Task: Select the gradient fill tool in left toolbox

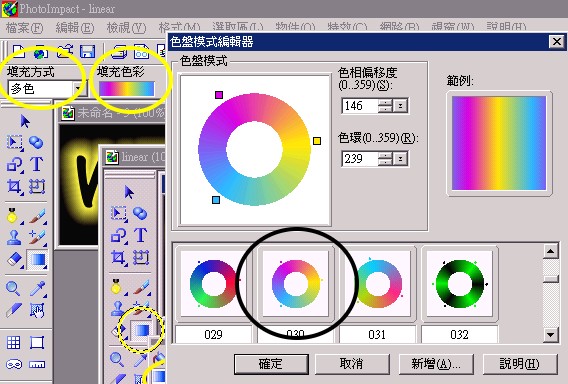Action: pyautogui.click(x=37, y=259)
